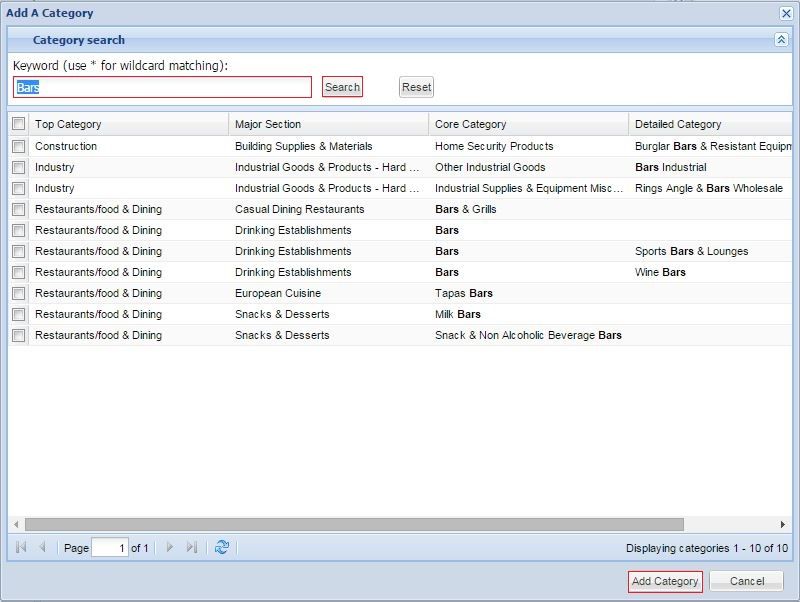The image size is (800, 602).
Task: Jump to last page of results
Action: point(192,548)
